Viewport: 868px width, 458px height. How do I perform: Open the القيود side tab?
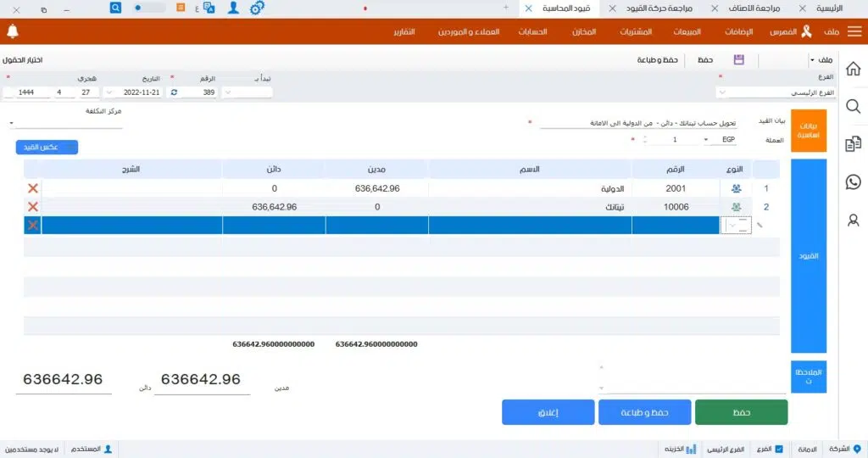click(x=808, y=256)
